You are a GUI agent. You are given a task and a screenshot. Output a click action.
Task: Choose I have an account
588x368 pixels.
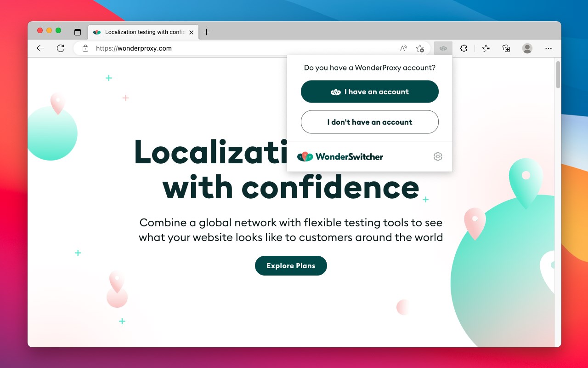point(370,92)
